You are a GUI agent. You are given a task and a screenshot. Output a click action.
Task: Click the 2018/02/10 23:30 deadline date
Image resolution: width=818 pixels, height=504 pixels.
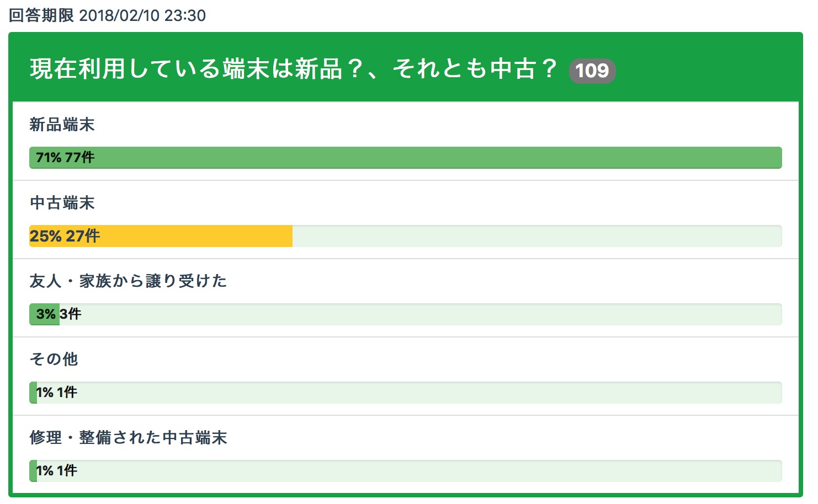coord(142,15)
